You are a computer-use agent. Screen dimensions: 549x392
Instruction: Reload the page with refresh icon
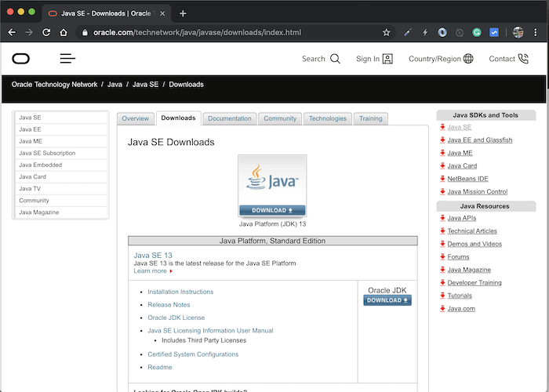46,33
